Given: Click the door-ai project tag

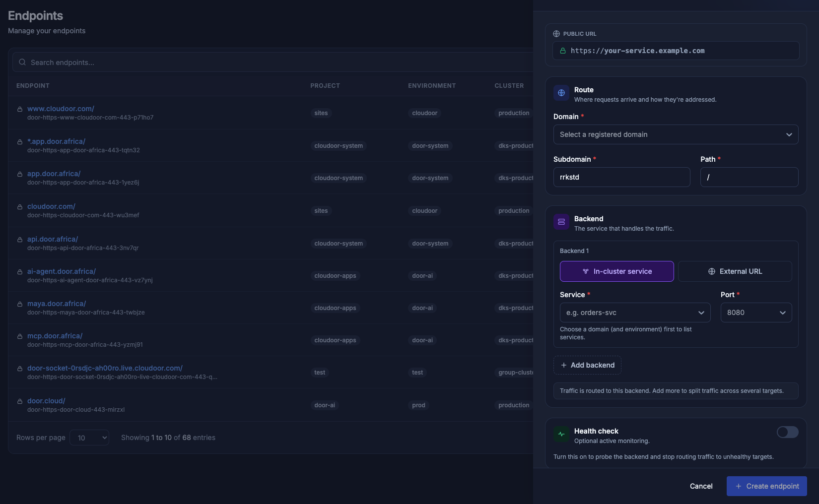Looking at the screenshot, I should point(325,405).
